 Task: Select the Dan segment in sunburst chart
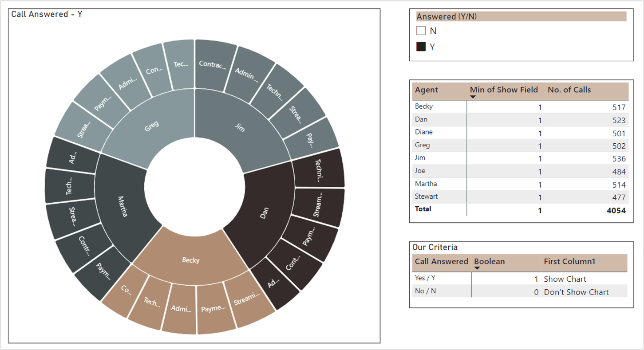(264, 213)
